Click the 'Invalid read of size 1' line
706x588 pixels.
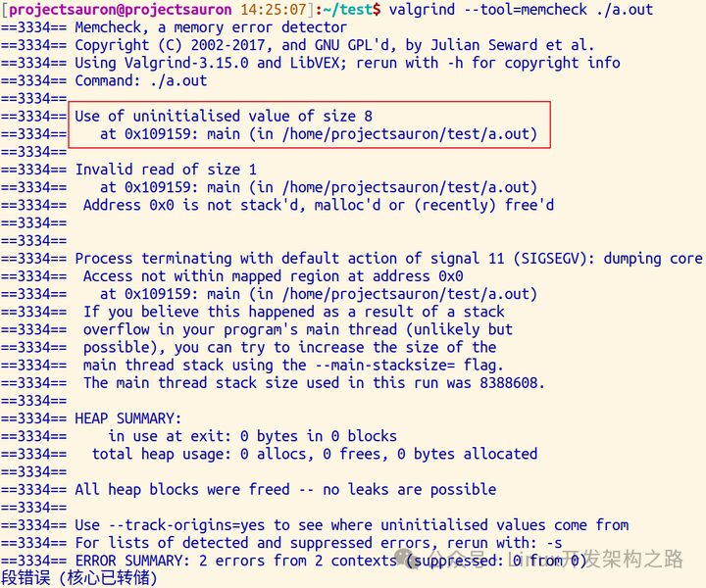(x=166, y=170)
